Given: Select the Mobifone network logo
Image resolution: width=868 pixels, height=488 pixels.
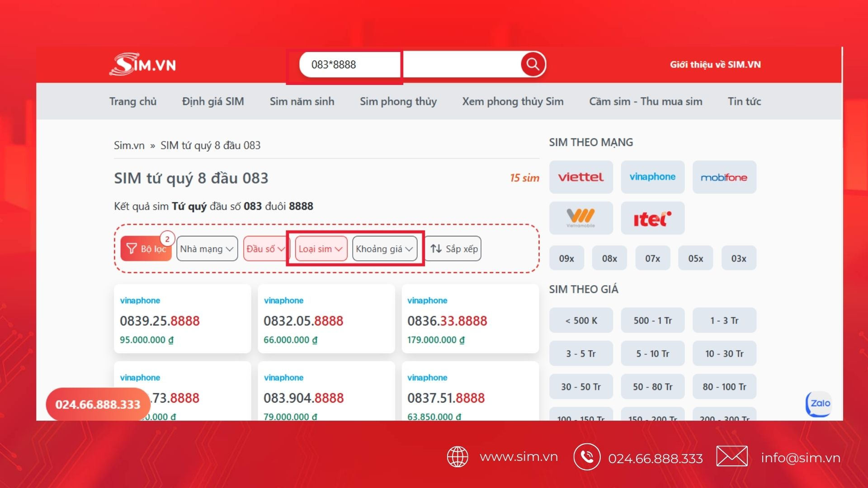Looking at the screenshot, I should [724, 177].
